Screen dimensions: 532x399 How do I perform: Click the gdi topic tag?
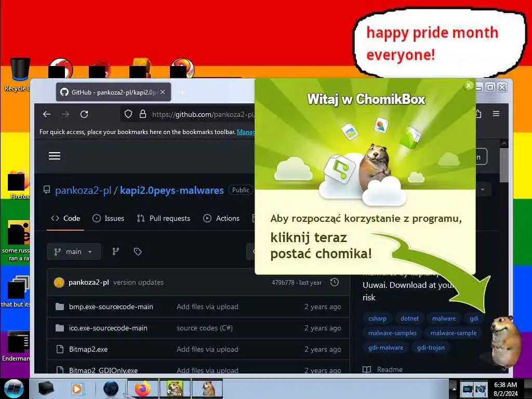coord(474,318)
